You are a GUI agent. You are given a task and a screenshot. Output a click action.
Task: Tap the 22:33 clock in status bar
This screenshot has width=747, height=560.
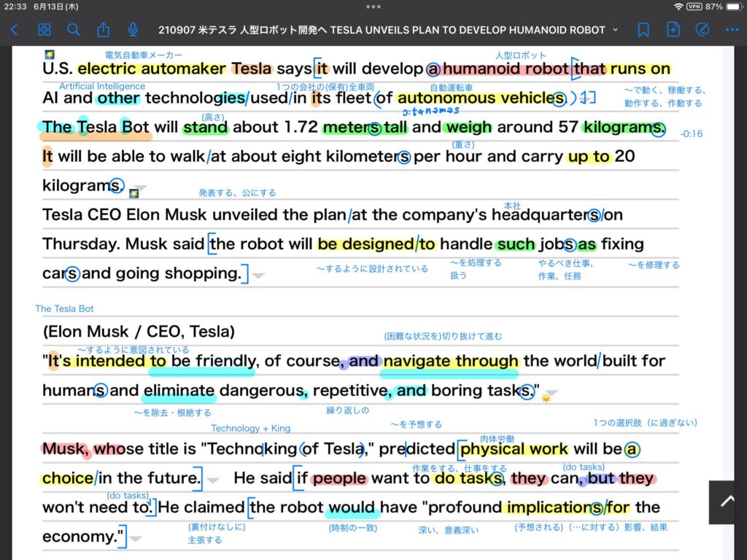[15, 7]
